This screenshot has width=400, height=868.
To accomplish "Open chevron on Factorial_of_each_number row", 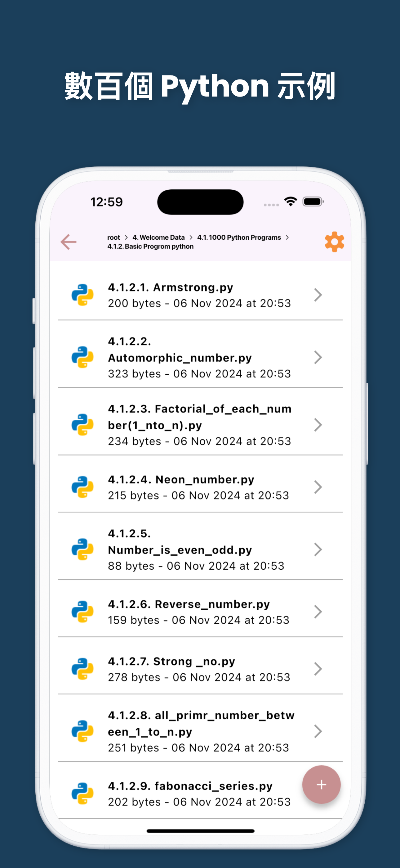I will [318, 425].
